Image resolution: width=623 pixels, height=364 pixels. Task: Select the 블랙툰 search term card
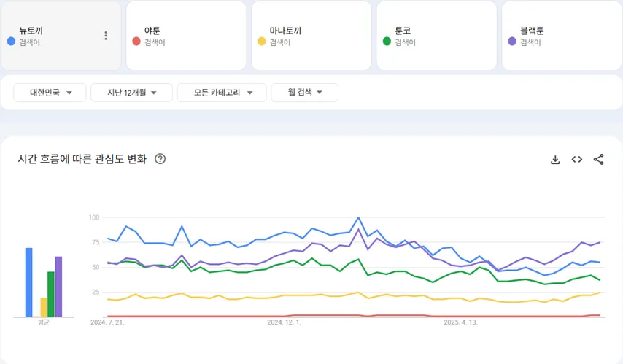[x=562, y=36]
